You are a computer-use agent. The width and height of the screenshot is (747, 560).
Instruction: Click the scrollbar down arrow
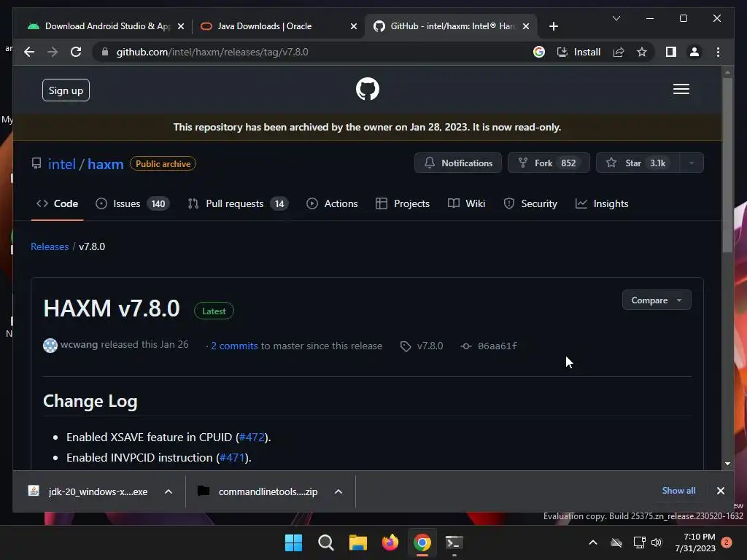tap(727, 463)
